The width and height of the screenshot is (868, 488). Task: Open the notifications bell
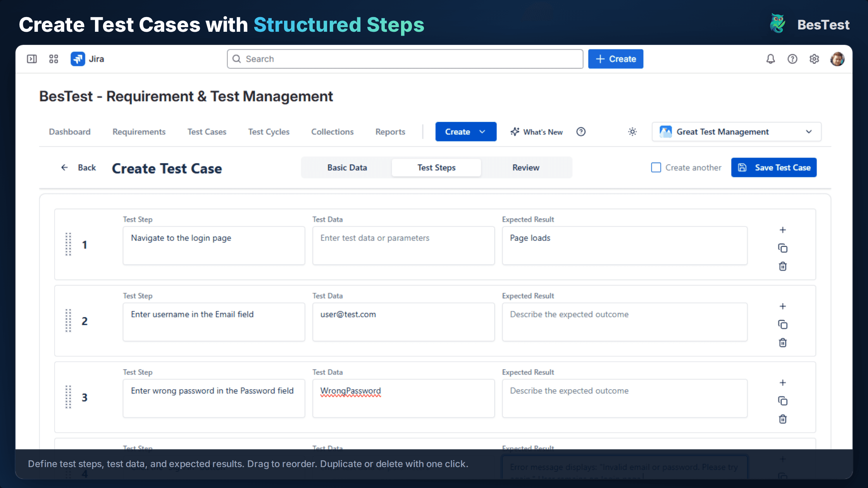coord(770,59)
